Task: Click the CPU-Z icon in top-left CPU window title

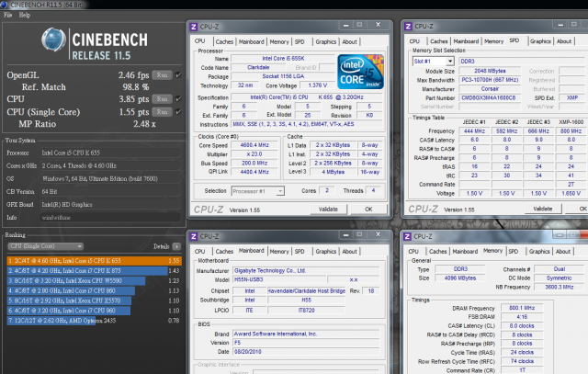Action: [x=194, y=27]
